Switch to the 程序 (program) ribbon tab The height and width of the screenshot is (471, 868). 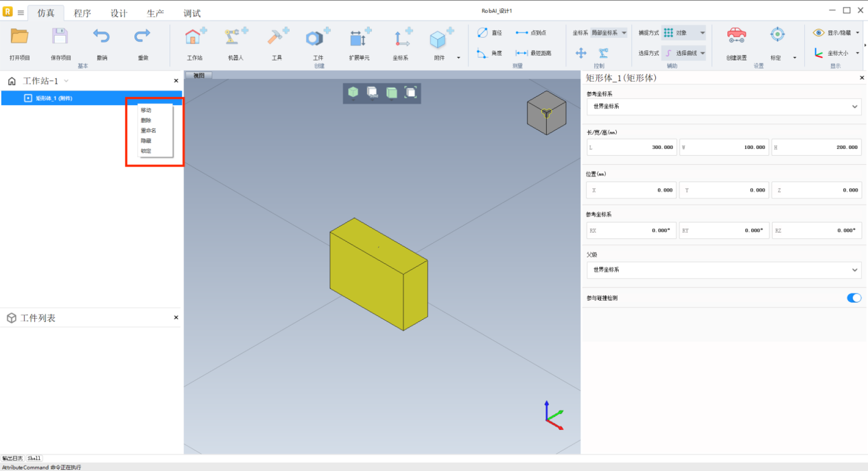click(82, 13)
